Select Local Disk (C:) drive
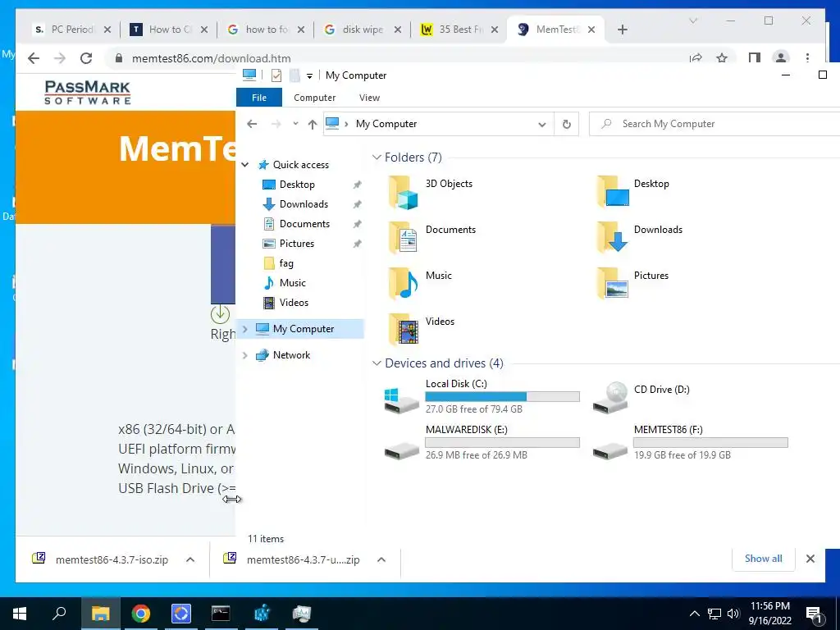840x630 pixels. click(482, 396)
